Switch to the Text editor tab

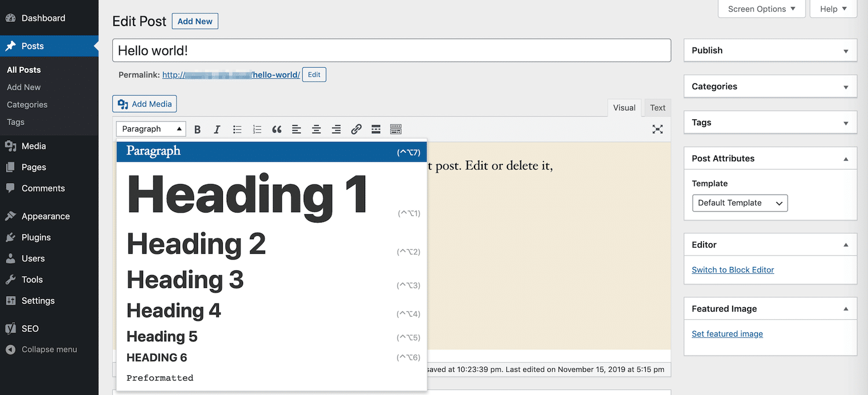coord(657,108)
